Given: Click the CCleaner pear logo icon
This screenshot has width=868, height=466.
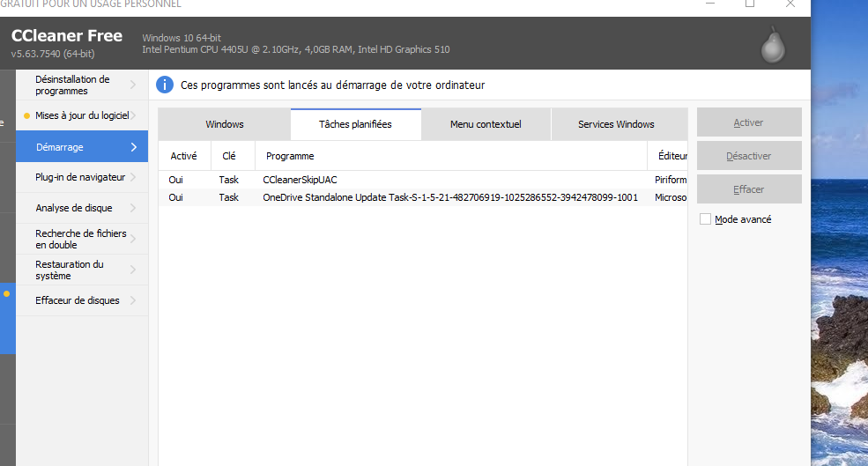Looking at the screenshot, I should point(773,44).
